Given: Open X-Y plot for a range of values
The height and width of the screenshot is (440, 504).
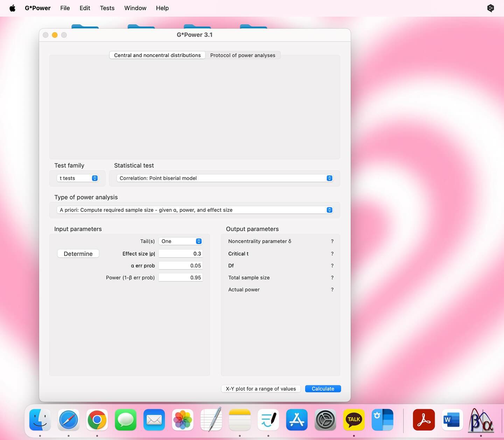Looking at the screenshot, I should point(261,389).
